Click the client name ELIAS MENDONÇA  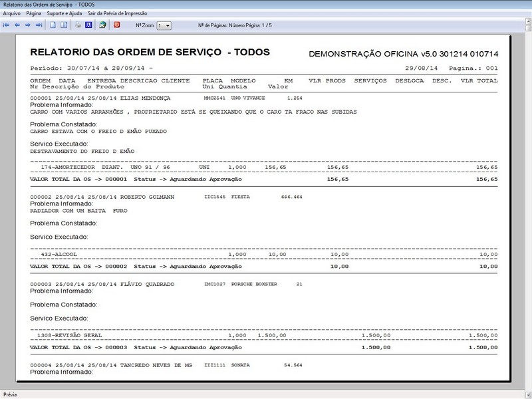click(x=145, y=98)
